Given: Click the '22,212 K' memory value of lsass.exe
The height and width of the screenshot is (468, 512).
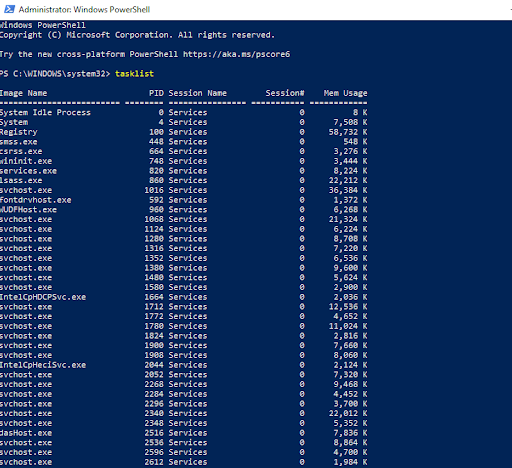Looking at the screenshot, I should click(348, 180).
